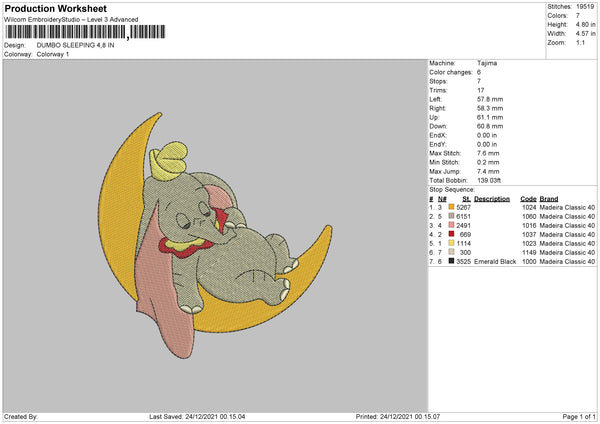Select the pink swatch in stop row 3
This screenshot has height=424, width=600.
451,225
